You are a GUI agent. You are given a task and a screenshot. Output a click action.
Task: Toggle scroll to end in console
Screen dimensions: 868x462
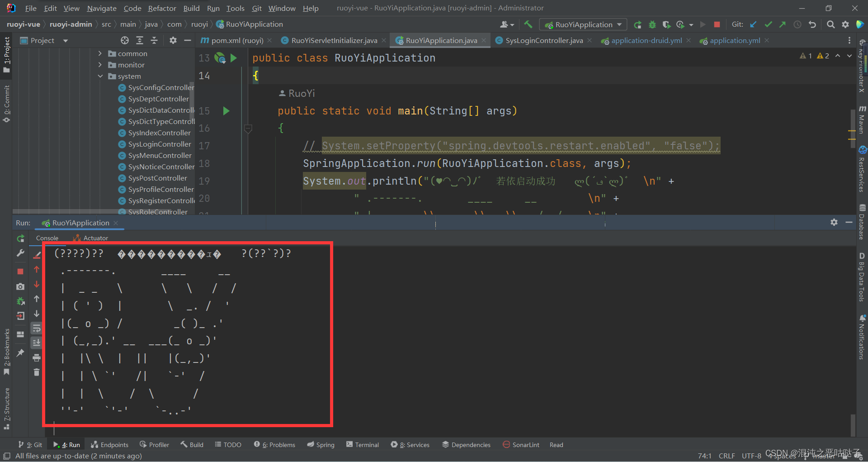37,343
